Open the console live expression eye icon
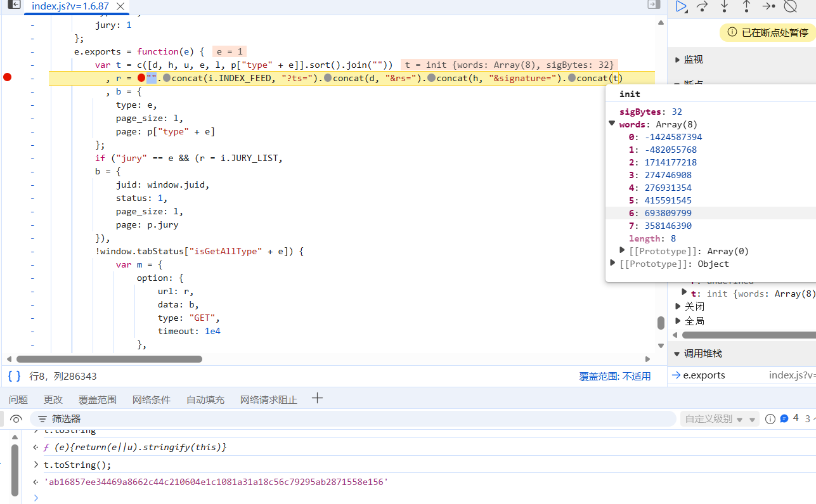816x504 pixels. pyautogui.click(x=16, y=419)
